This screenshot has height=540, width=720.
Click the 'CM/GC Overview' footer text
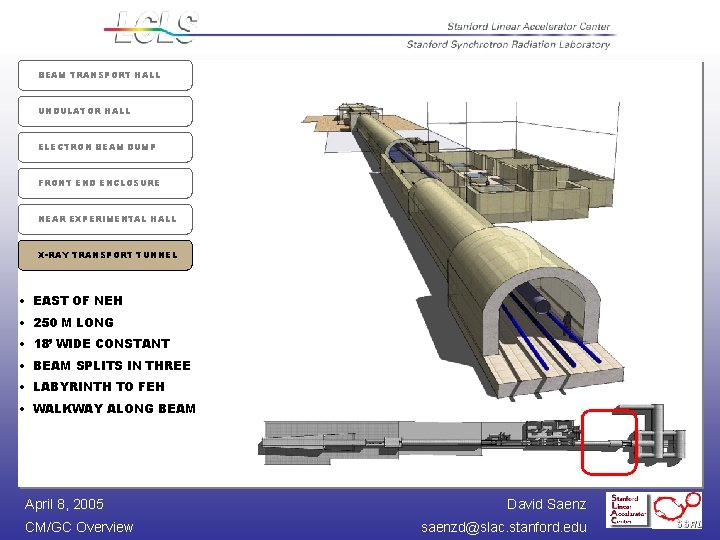coord(79,527)
